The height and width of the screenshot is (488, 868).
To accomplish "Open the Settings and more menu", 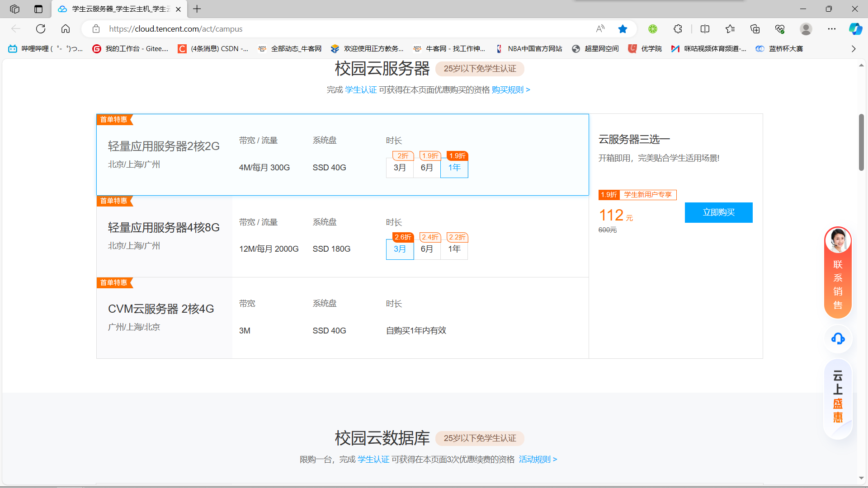I will click(832, 29).
